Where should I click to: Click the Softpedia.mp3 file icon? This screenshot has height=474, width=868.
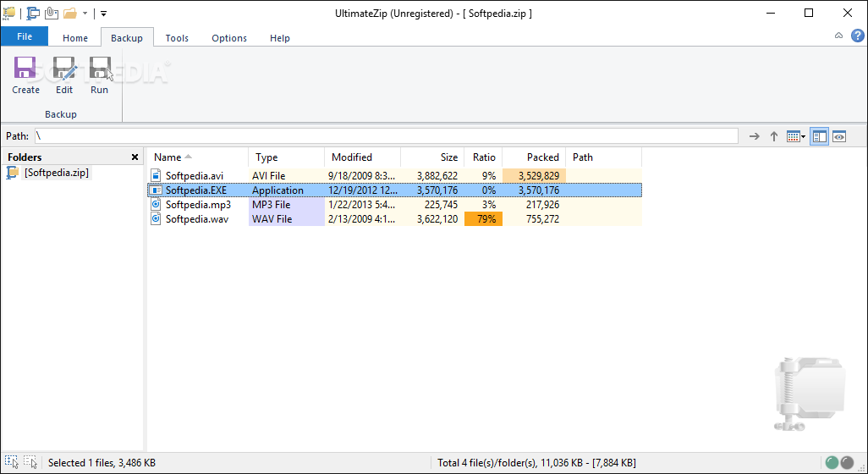click(156, 204)
